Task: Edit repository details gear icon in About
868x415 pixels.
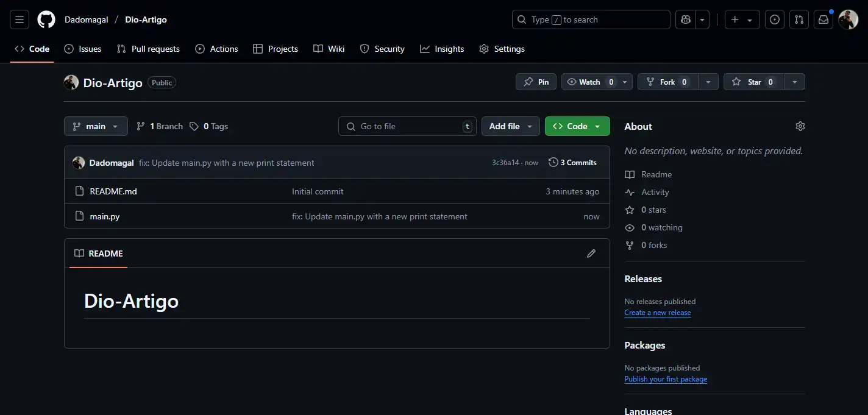Action: coord(800,126)
